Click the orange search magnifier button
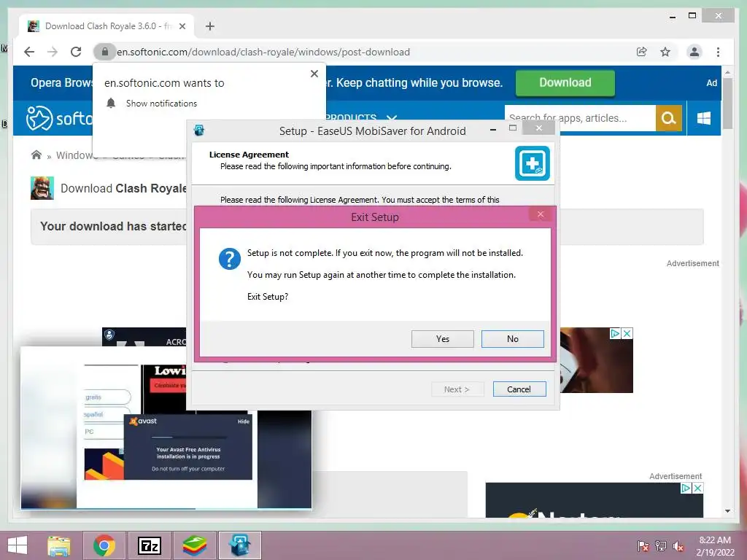 pos(669,118)
